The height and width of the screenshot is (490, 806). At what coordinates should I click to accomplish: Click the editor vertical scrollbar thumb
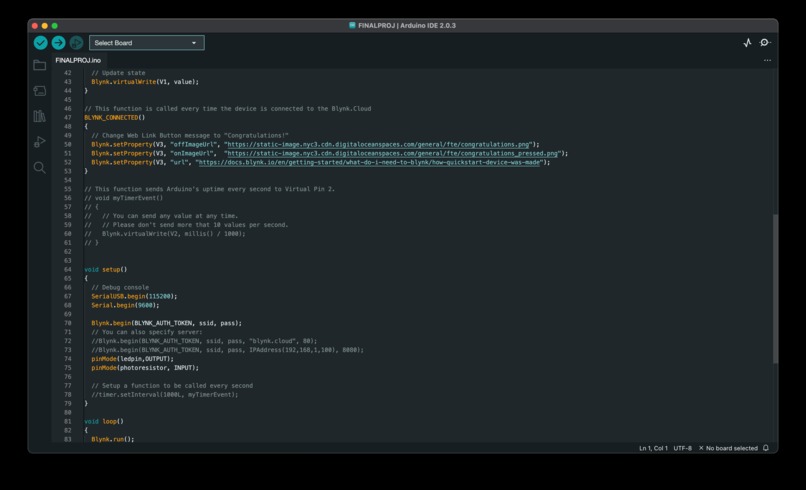tap(775, 289)
